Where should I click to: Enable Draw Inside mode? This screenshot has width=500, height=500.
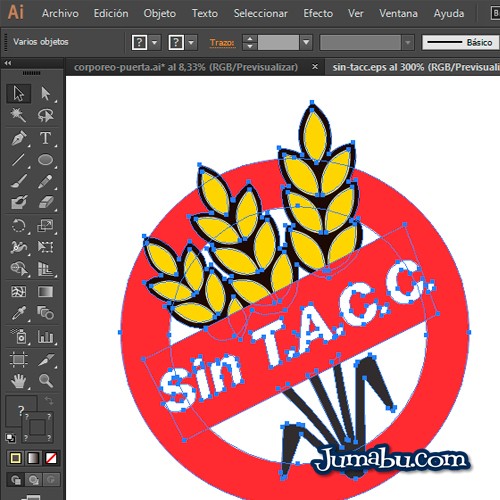(x=51, y=480)
